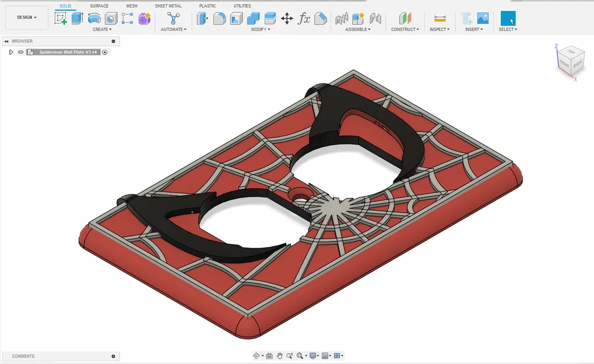
Task: Click the Comments panel label
Action: point(23,356)
